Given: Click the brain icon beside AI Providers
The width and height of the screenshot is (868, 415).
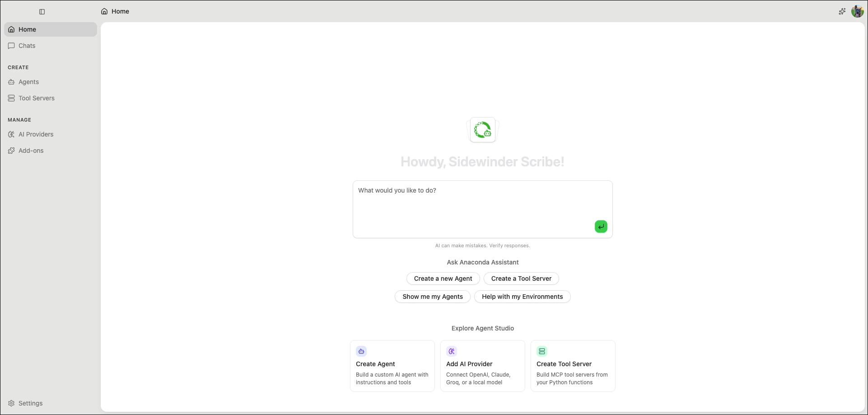Looking at the screenshot, I should pos(11,134).
